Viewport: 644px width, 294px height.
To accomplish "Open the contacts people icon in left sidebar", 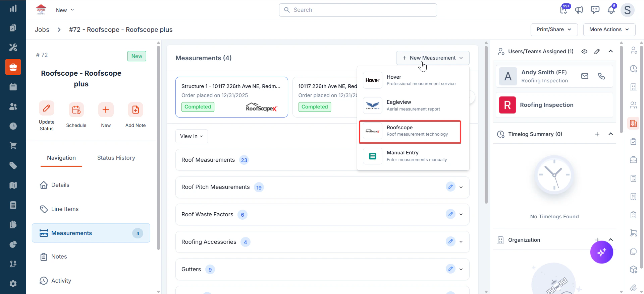I will click(x=13, y=106).
